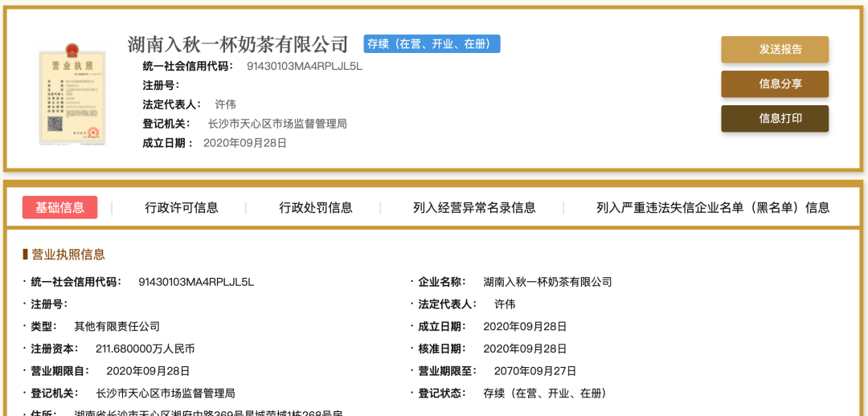868x416 pixels.
Task: Click header registration authority 长沙市天心区市场监督管理局
Action: tap(277, 124)
